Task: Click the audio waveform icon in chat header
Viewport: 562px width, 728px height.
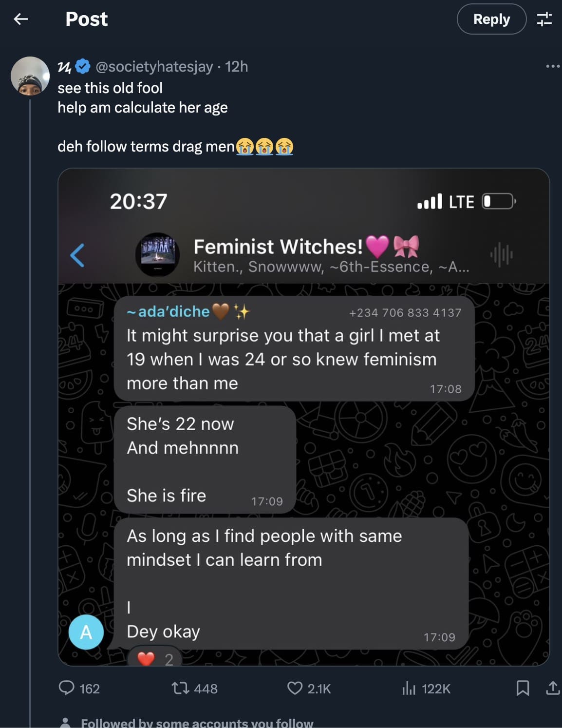Action: (501, 254)
